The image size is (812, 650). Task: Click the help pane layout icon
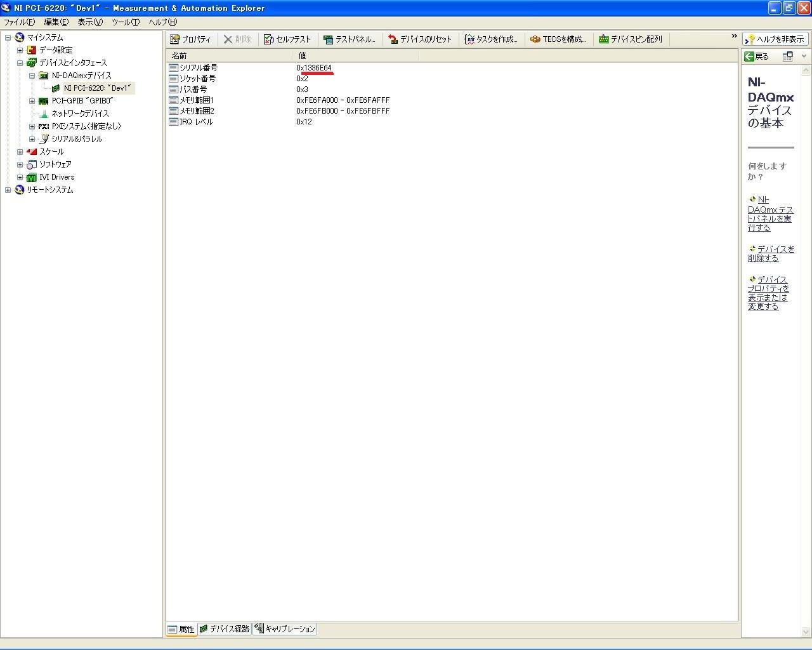(x=787, y=56)
